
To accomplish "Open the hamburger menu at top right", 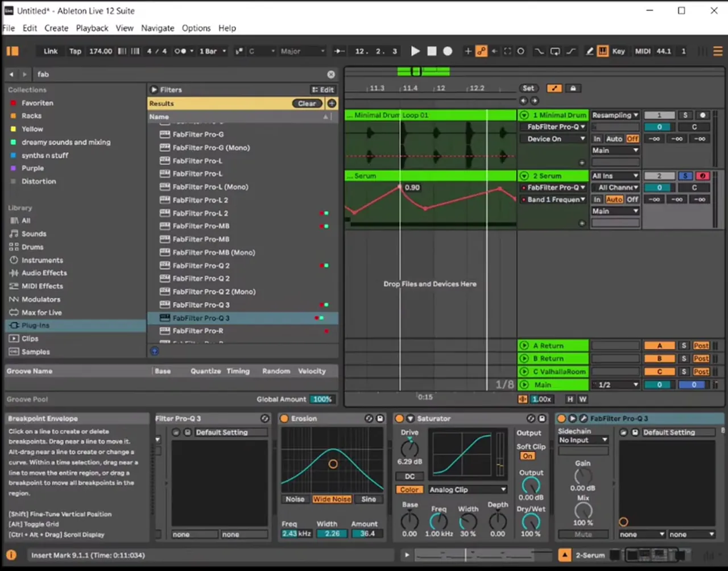I will coord(718,51).
